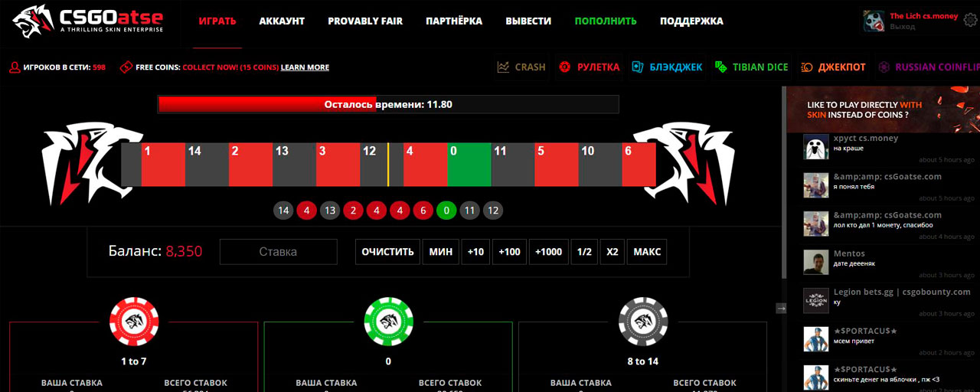
Task: Click the arrow icon right of user name
Action: [x=969, y=21]
